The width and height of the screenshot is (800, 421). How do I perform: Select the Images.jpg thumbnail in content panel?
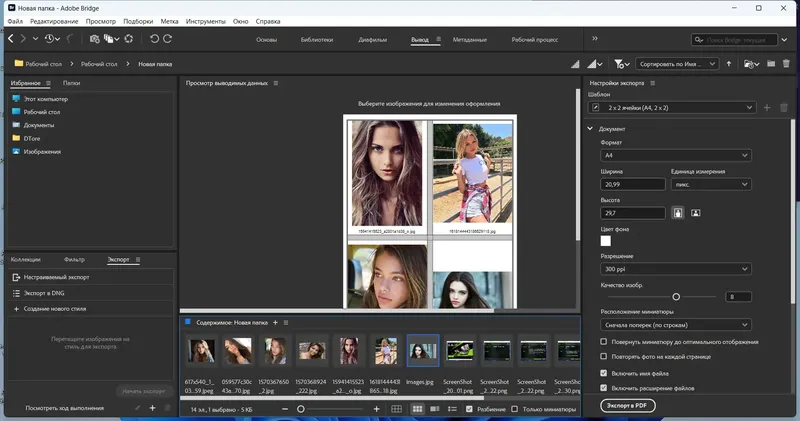pyautogui.click(x=423, y=351)
